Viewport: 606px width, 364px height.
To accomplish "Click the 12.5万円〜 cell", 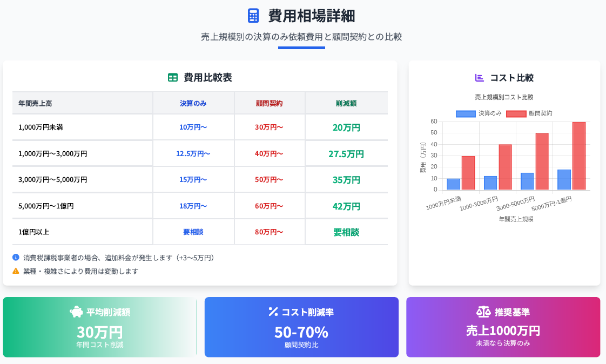I will tap(193, 153).
